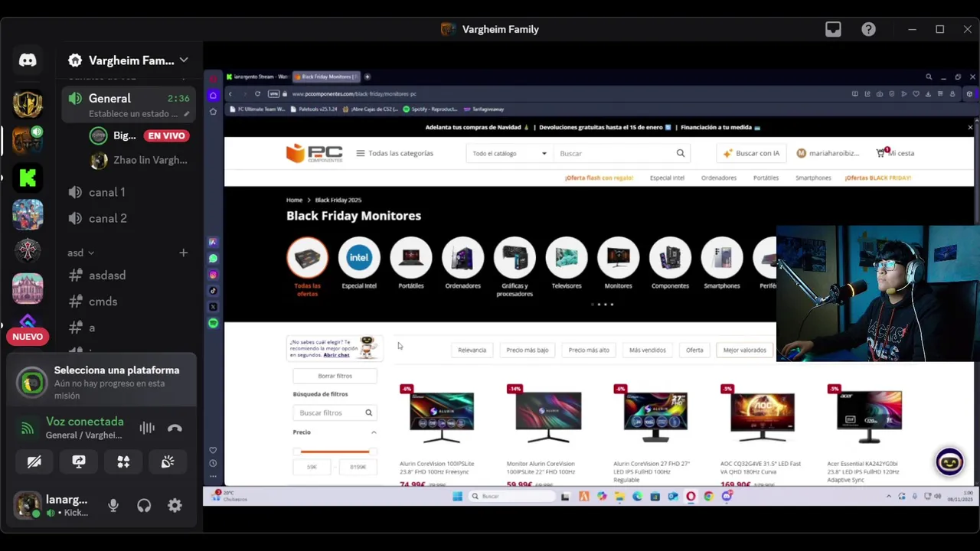Reload the page in streamed browser

click(257, 93)
